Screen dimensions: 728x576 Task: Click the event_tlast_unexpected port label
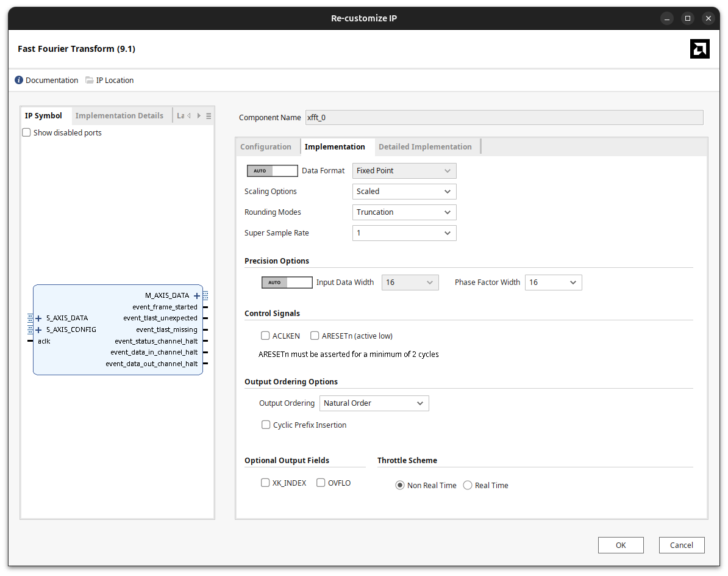160,318
